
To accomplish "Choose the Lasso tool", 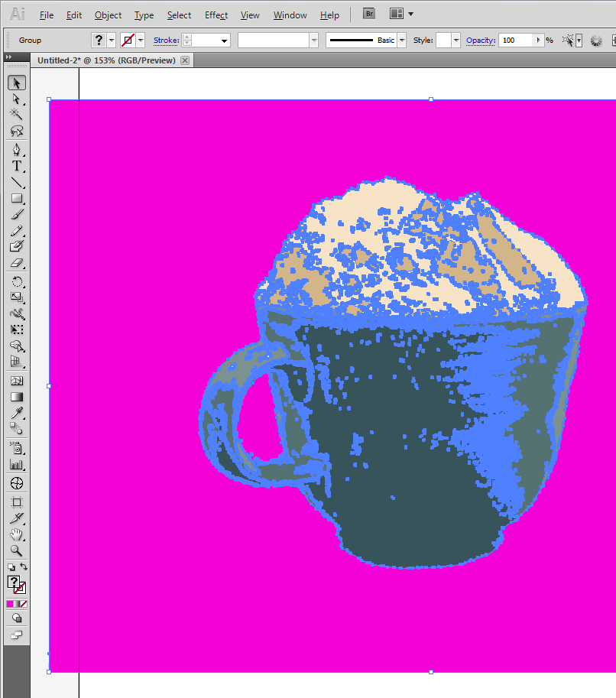I will 16,131.
